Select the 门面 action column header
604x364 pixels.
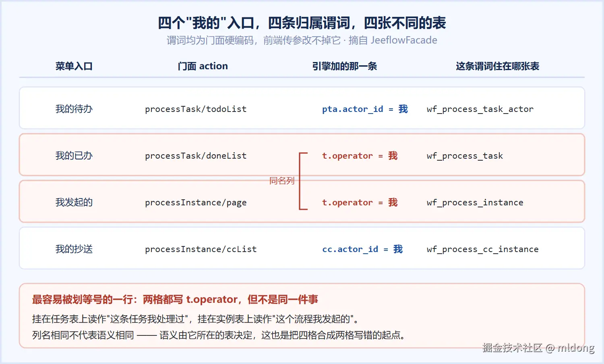(203, 66)
